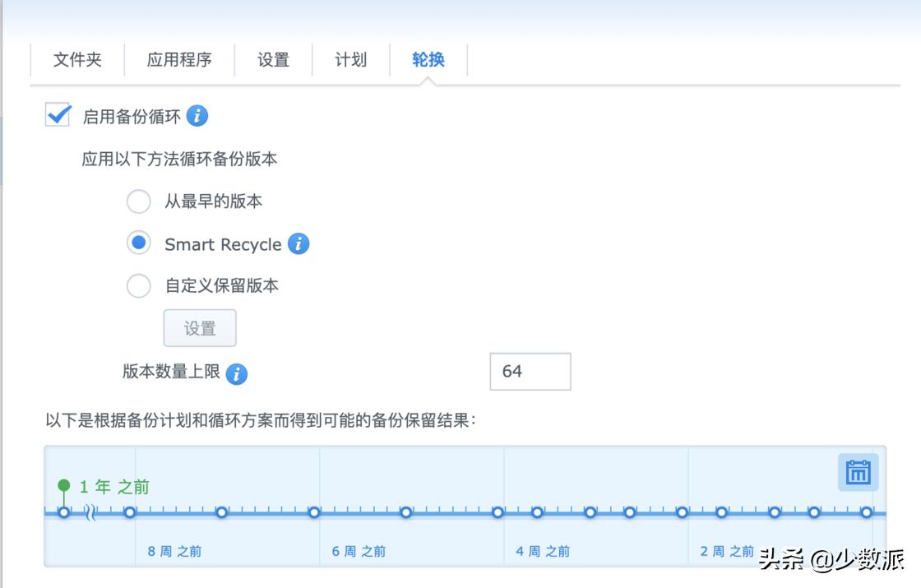Switch to the 计划 tab
The height and width of the screenshot is (588, 921).
coord(350,59)
